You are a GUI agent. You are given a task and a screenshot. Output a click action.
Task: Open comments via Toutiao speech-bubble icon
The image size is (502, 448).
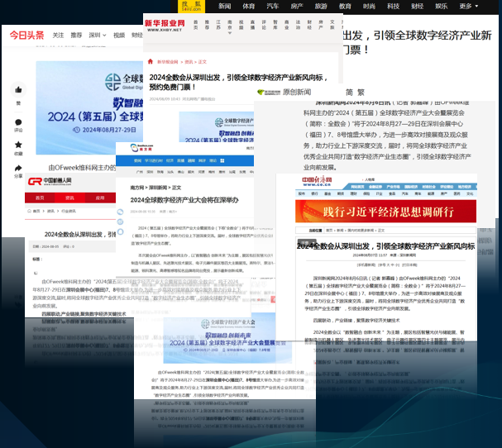point(18,122)
